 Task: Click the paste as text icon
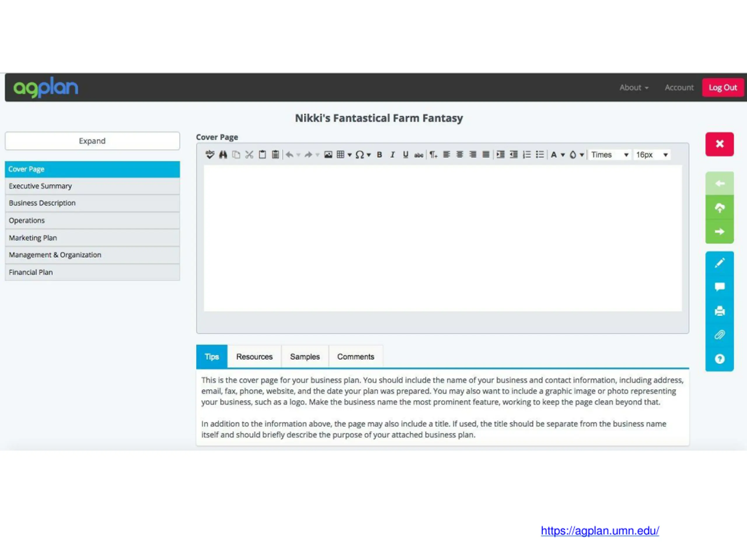coord(275,155)
